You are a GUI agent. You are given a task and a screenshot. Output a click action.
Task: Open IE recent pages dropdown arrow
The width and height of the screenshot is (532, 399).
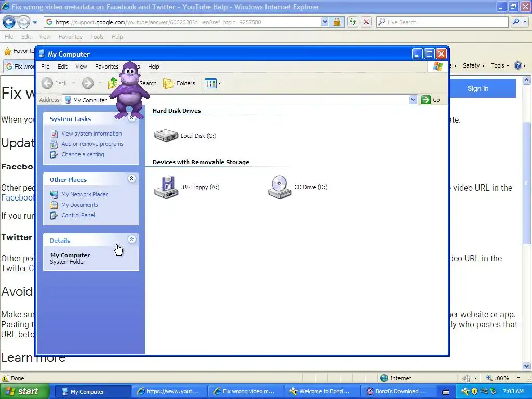click(x=35, y=22)
